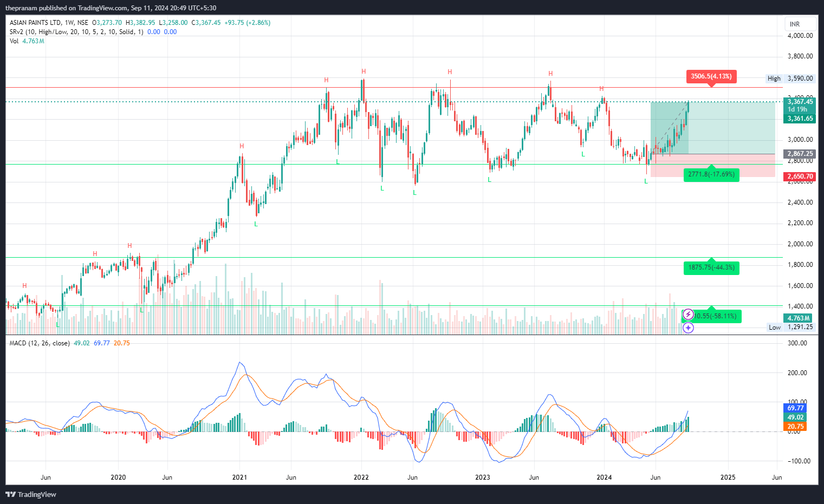Click the TradingView logo at bottom left
Image resolution: width=824 pixels, height=504 pixels.
[x=31, y=494]
